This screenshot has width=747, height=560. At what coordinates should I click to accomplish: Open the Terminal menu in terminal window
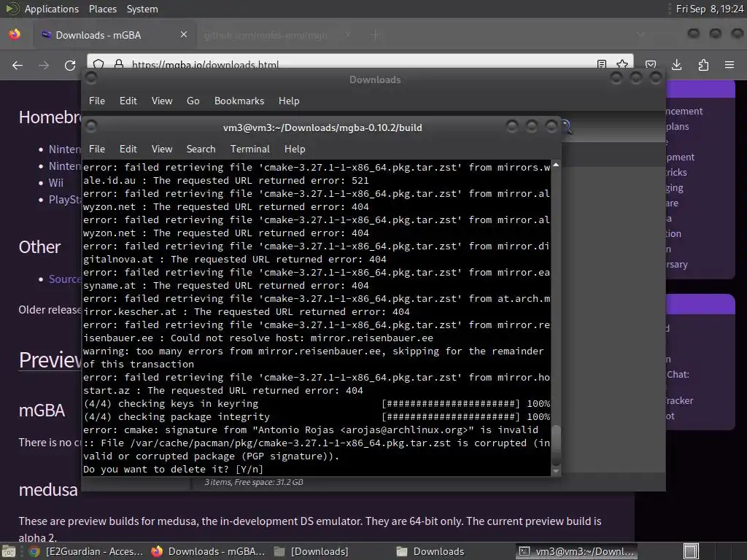click(250, 149)
